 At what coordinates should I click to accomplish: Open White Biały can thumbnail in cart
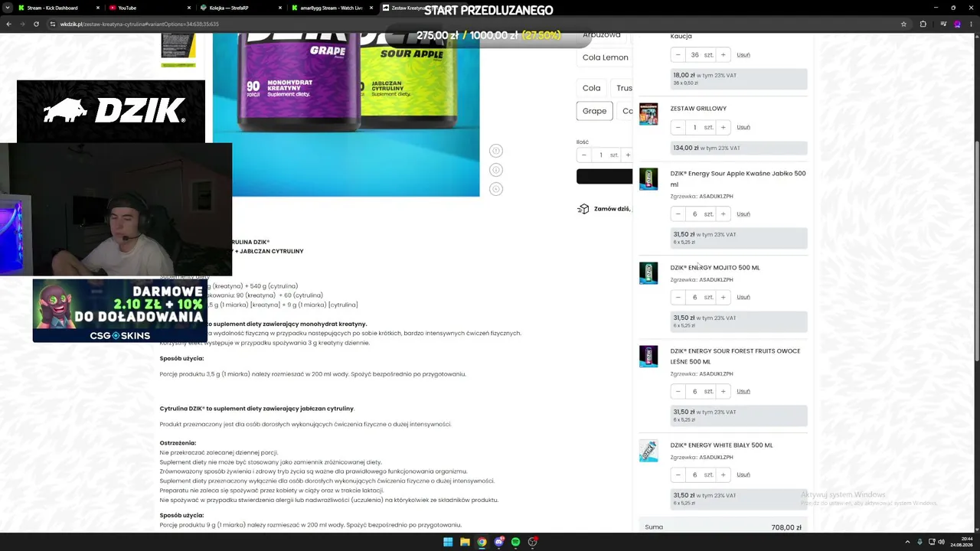[648, 451]
